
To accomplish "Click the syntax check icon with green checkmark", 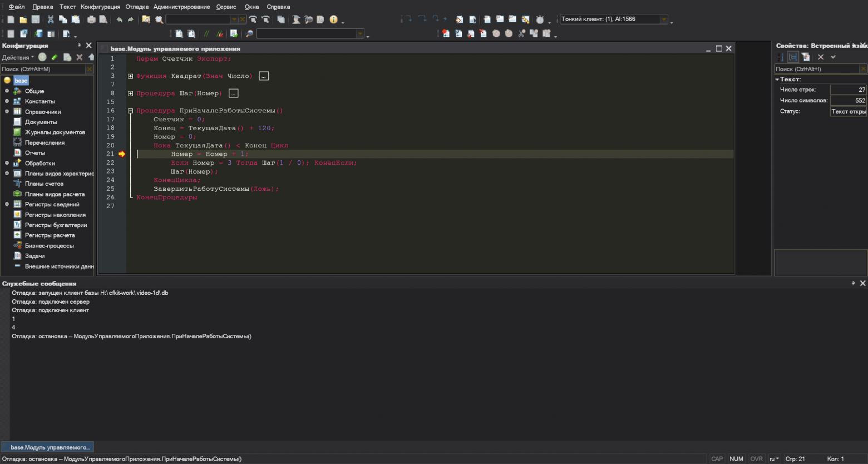I will (234, 34).
